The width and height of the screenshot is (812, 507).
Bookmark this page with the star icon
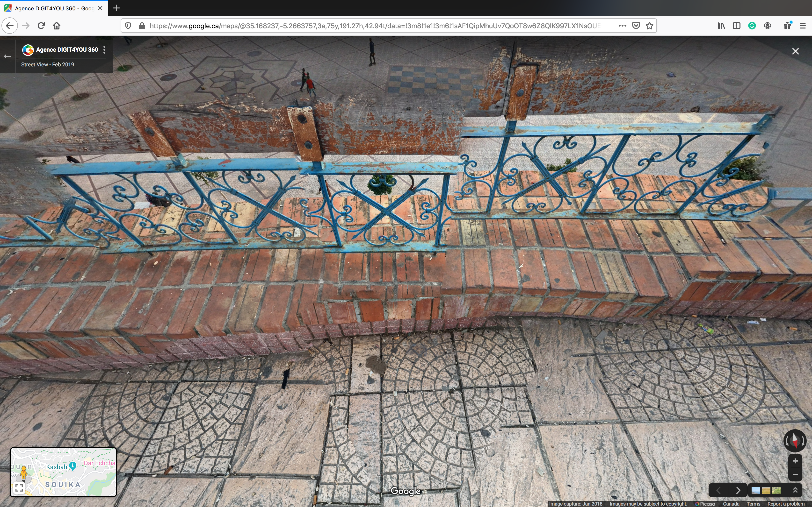pyautogui.click(x=650, y=26)
